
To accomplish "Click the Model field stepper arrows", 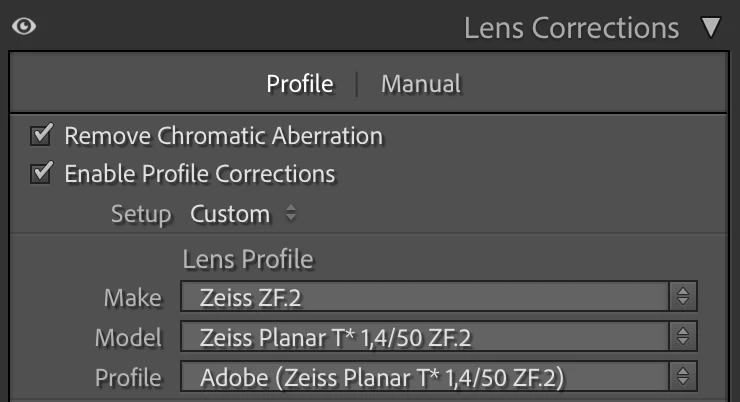I will click(683, 336).
